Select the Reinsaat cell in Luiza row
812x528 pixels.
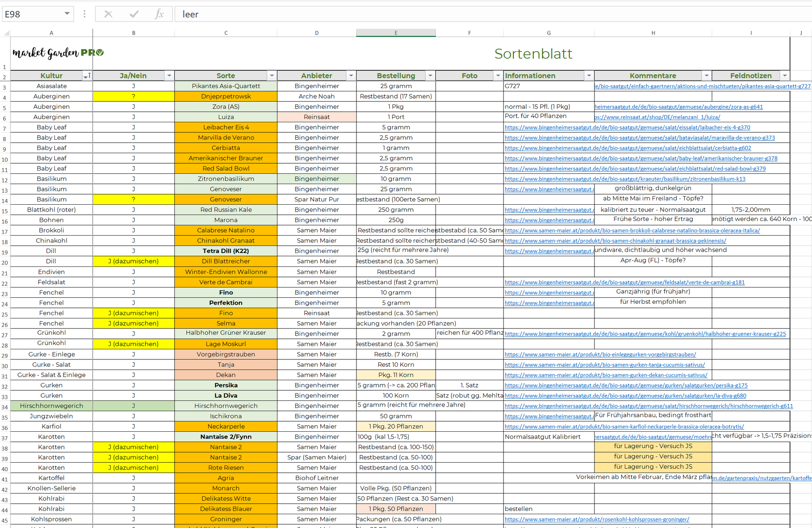click(317, 117)
